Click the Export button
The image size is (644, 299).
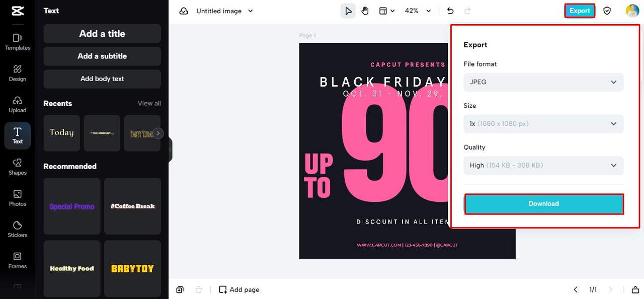580,11
